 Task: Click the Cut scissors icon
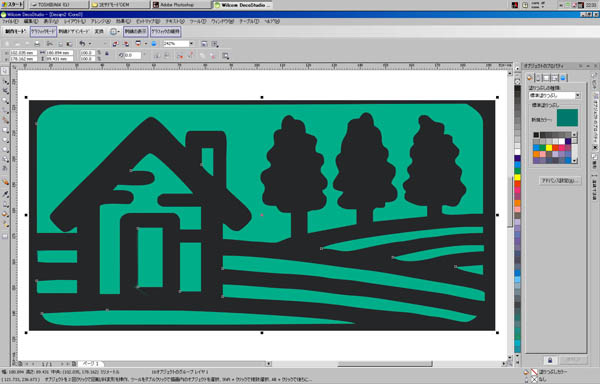(x=50, y=44)
